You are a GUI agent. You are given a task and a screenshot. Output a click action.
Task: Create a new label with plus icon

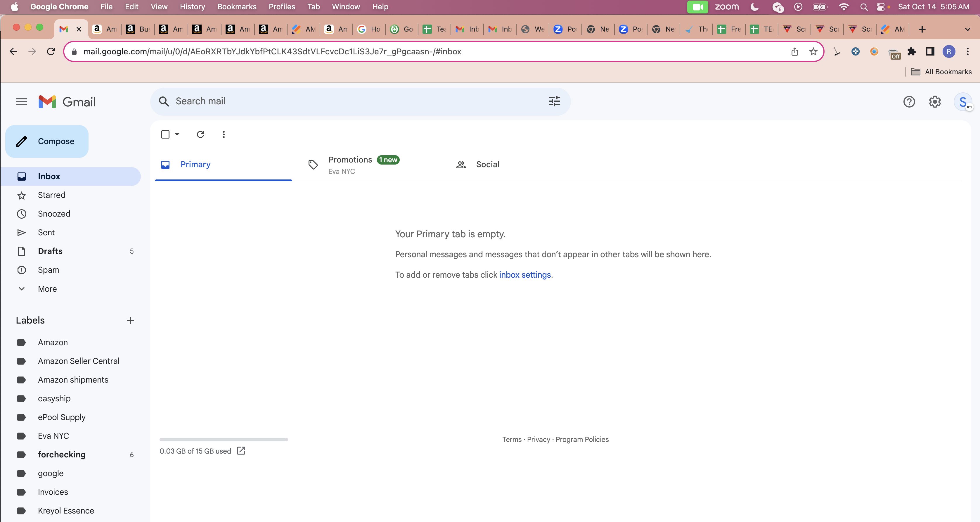pyautogui.click(x=130, y=320)
